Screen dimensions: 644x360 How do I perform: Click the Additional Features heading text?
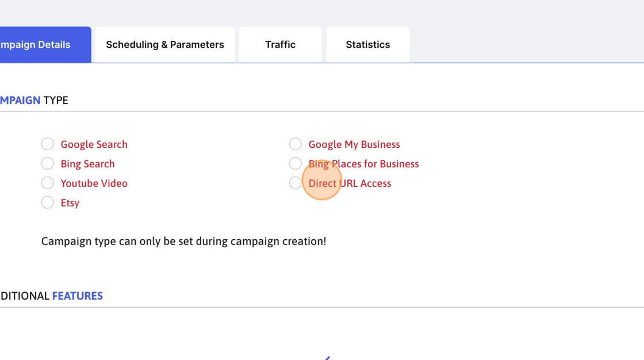[51, 296]
